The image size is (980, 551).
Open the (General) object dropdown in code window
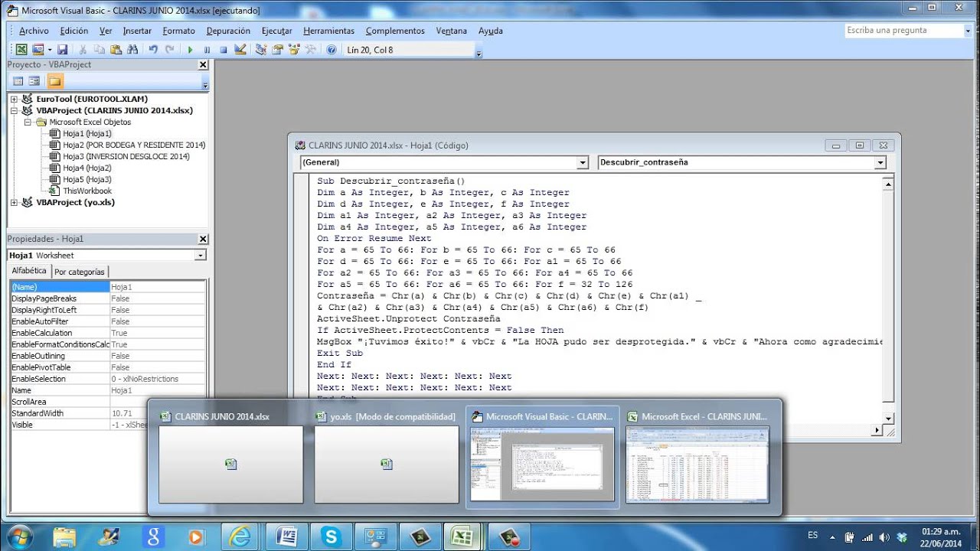(x=583, y=162)
